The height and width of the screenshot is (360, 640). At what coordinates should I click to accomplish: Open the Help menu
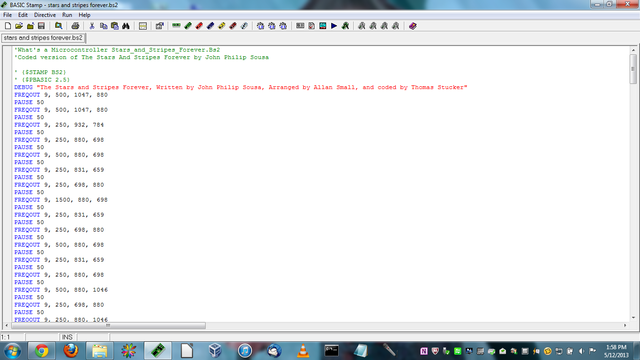[x=84, y=15]
